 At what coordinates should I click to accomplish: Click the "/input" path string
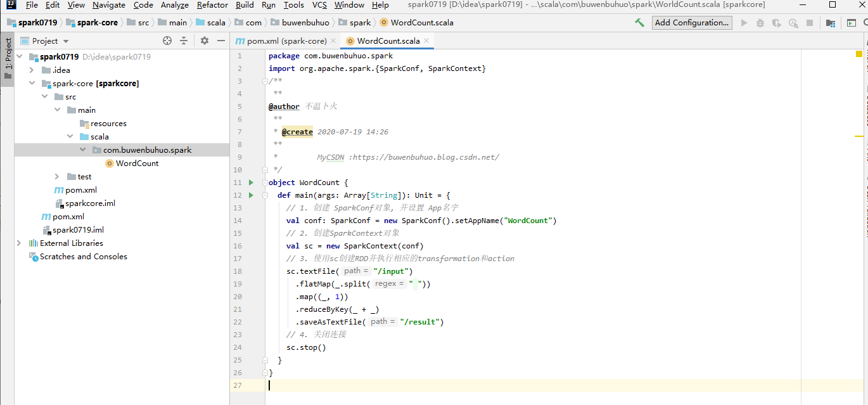tap(390, 271)
